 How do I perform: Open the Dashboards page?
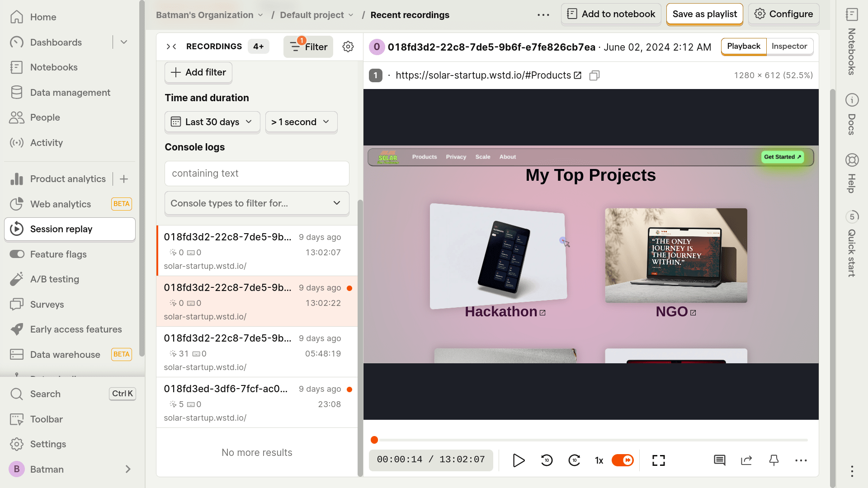[x=56, y=42]
